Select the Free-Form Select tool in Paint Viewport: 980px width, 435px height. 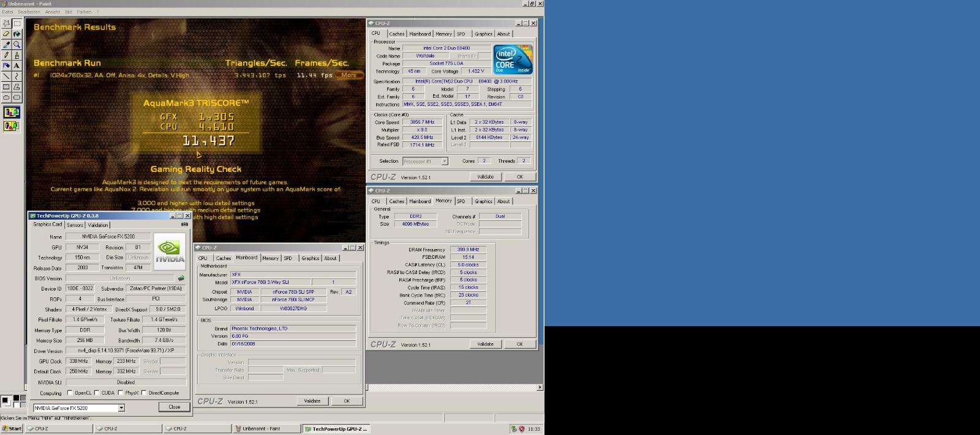pos(6,23)
